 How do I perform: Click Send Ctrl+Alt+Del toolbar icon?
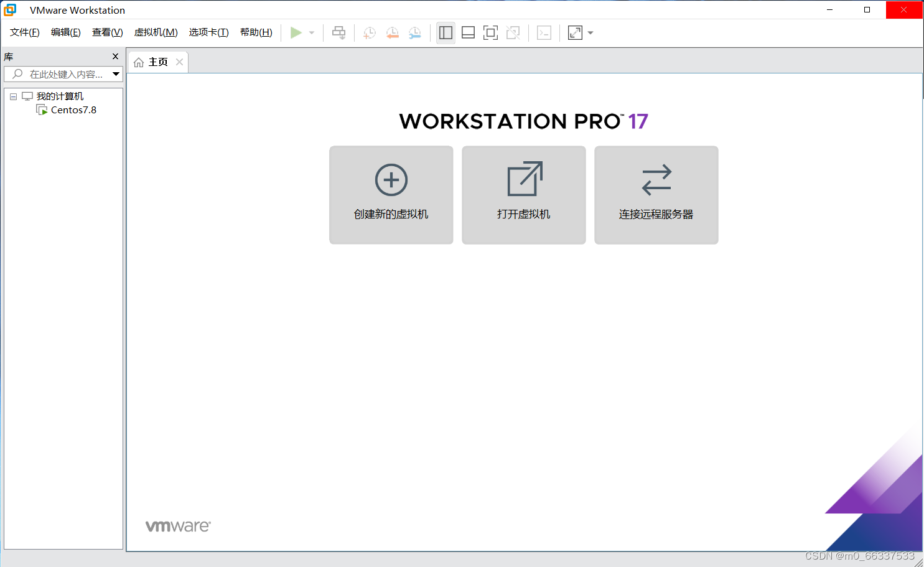click(339, 33)
